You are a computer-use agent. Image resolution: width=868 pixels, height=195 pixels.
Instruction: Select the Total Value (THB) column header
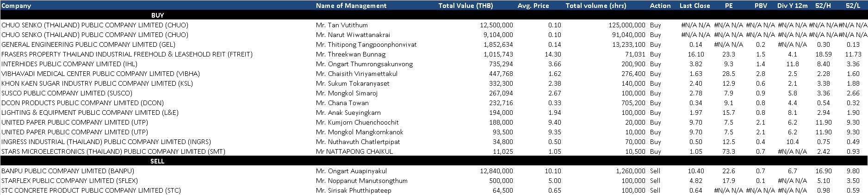(465, 6)
